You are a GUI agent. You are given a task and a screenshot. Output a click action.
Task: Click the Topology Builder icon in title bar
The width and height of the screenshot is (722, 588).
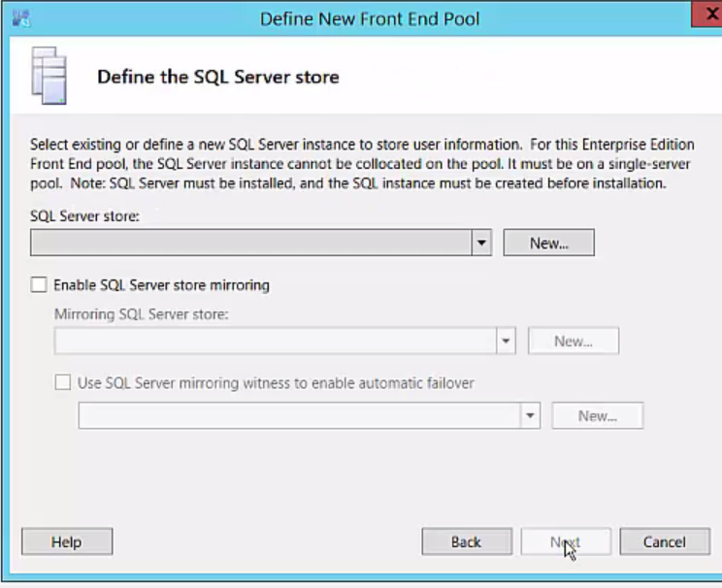(21, 18)
